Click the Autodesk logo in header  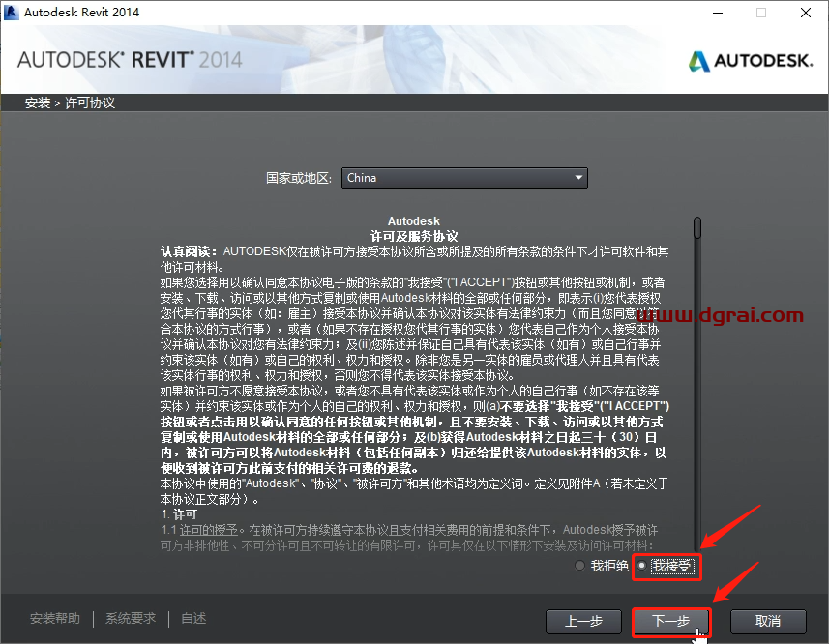click(x=751, y=61)
